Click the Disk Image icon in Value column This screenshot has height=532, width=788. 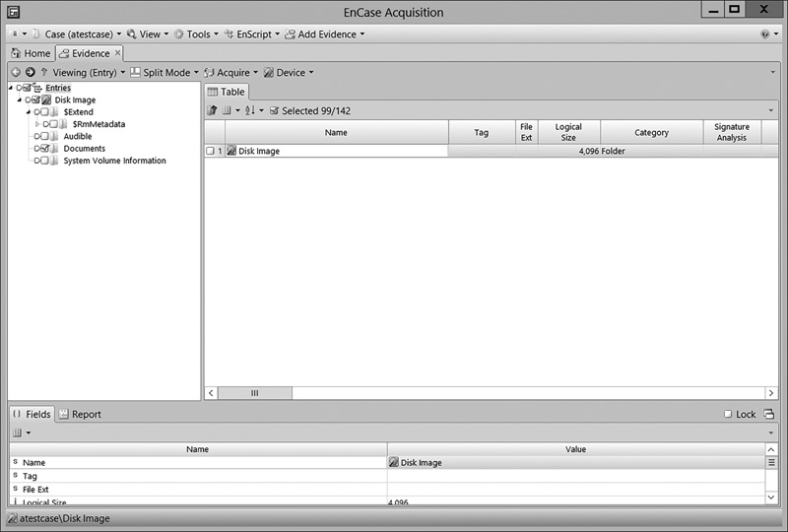point(394,462)
